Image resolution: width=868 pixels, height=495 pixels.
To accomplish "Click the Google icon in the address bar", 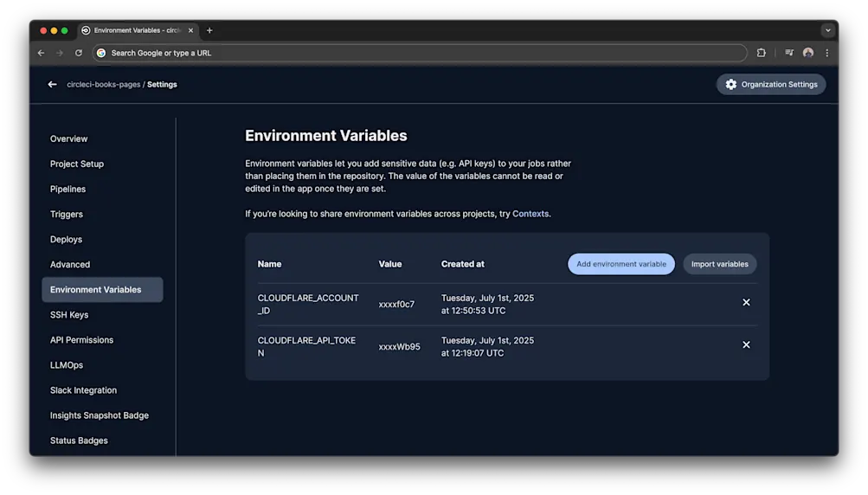I will pos(101,53).
